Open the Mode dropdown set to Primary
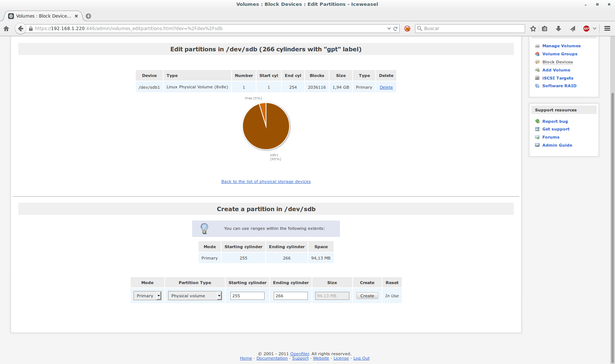Viewport: 615px width, 364px height. coord(147,296)
